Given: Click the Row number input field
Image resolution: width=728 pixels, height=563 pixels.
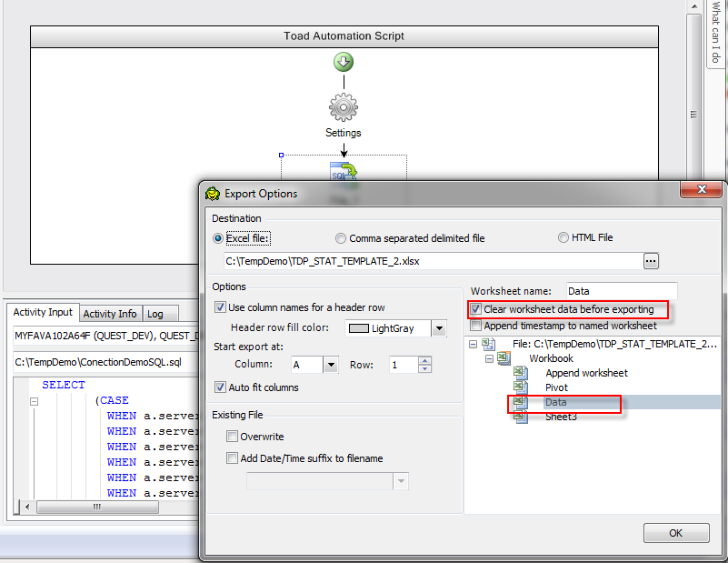Looking at the screenshot, I should click(404, 365).
